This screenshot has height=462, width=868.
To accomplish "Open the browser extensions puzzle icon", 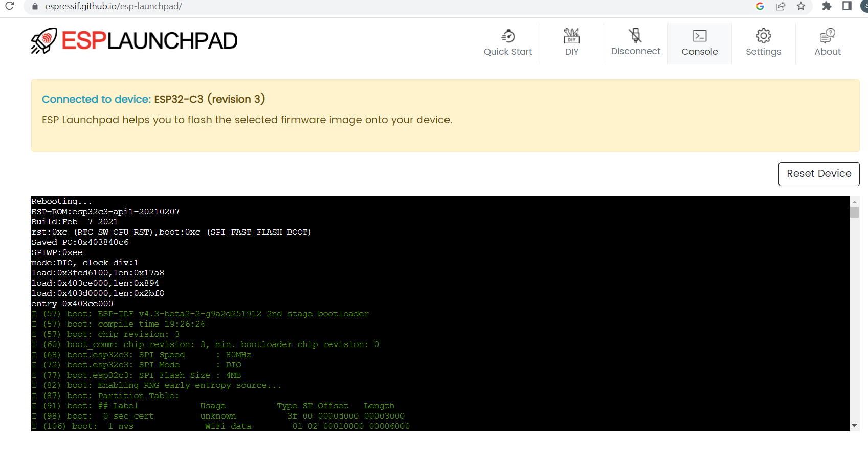I will 827,6.
